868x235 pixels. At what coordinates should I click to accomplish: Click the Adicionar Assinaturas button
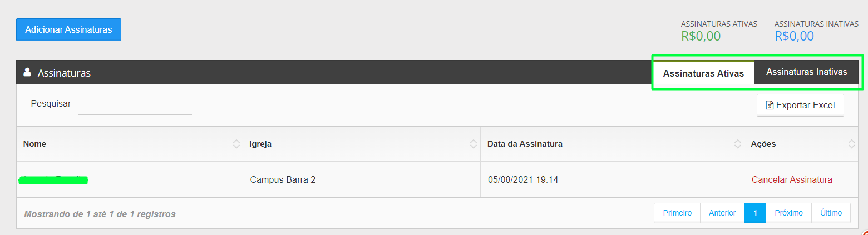pyautogui.click(x=68, y=29)
